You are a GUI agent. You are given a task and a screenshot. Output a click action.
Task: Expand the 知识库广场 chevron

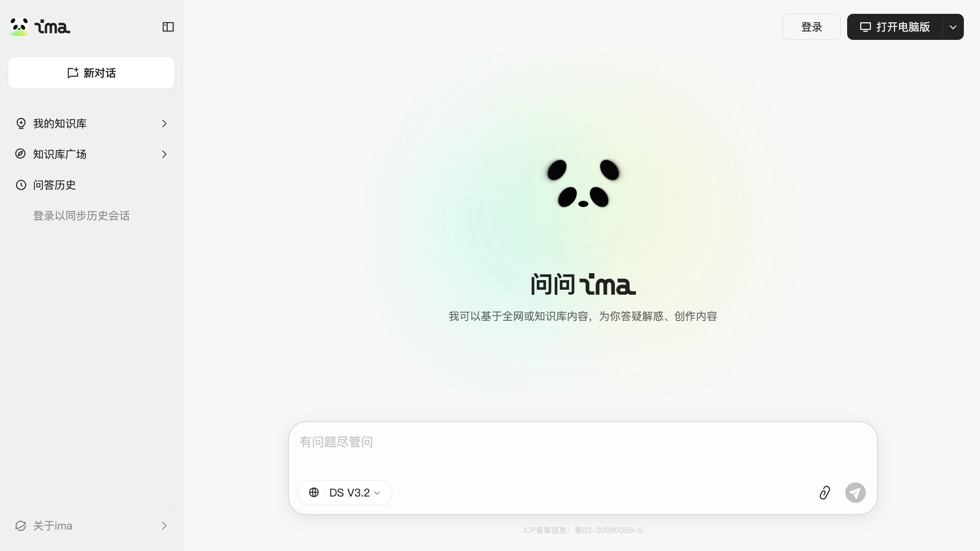coord(164,154)
